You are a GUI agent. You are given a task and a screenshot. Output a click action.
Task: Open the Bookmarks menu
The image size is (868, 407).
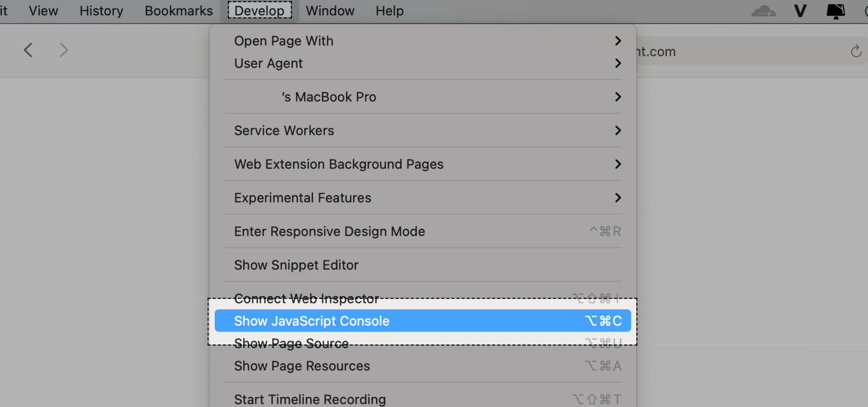(178, 11)
